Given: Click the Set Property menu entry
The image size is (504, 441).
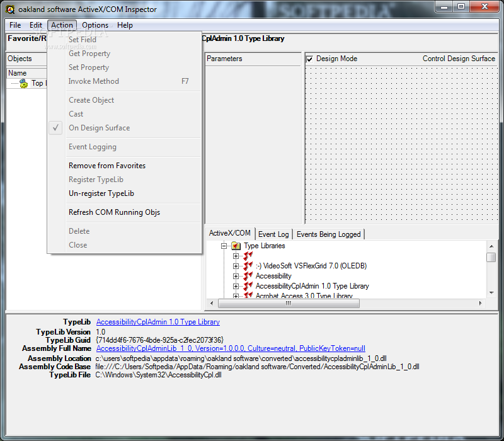Looking at the screenshot, I should [124, 67].
